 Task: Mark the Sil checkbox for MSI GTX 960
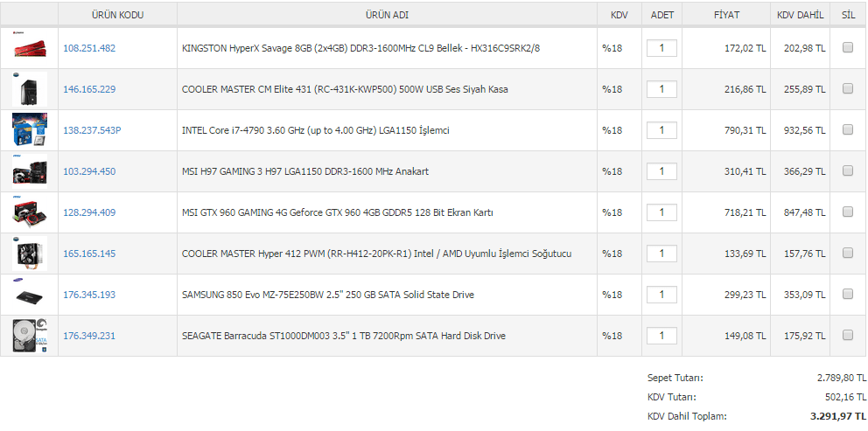(x=848, y=212)
